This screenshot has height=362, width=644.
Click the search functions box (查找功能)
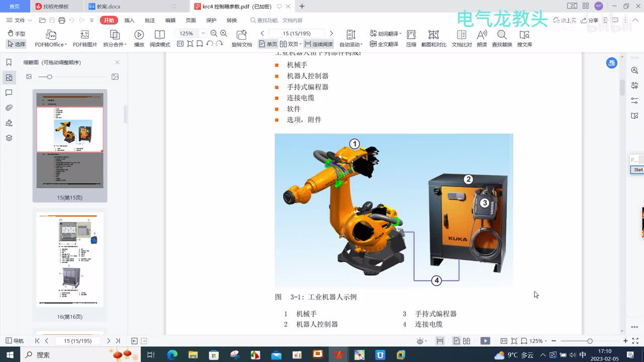(x=277, y=20)
